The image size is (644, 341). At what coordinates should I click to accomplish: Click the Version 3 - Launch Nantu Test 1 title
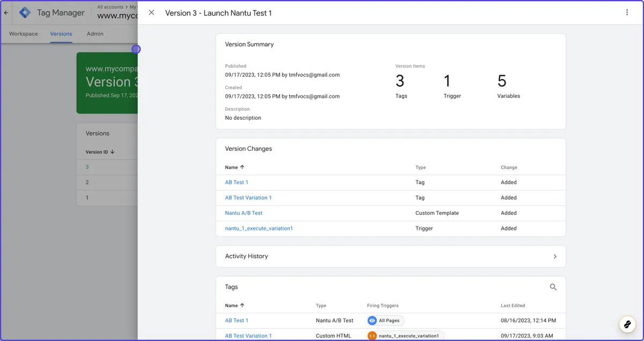click(x=218, y=13)
